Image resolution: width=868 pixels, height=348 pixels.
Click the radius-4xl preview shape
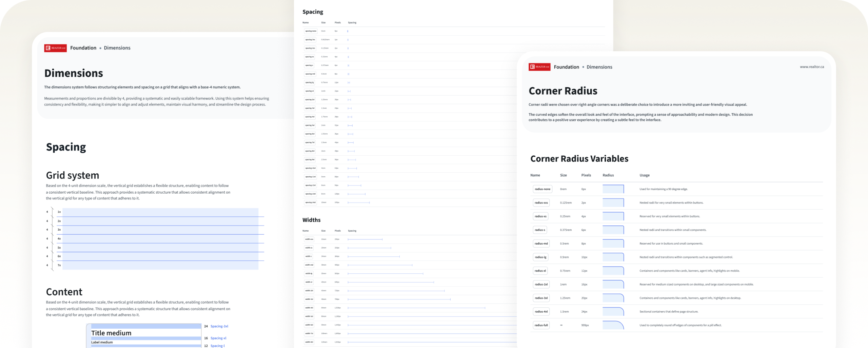pyautogui.click(x=613, y=311)
